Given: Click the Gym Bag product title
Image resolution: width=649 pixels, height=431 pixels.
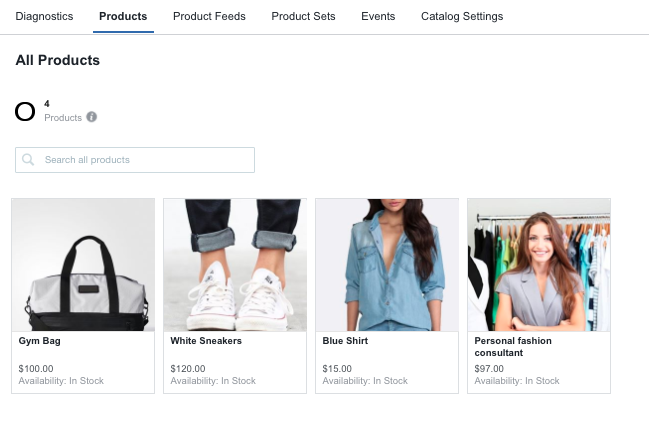Looking at the screenshot, I should point(39,341).
